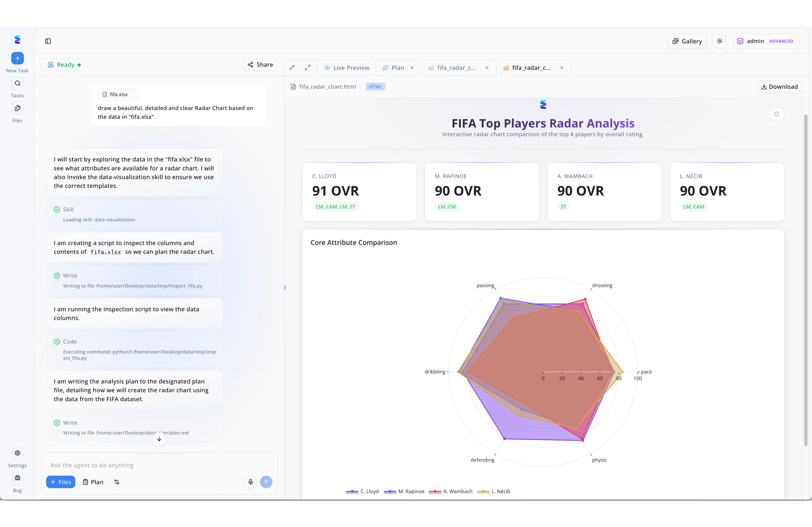Open the admin ADVANCED account menu
This screenshot has width=812, height=527.
766,41
